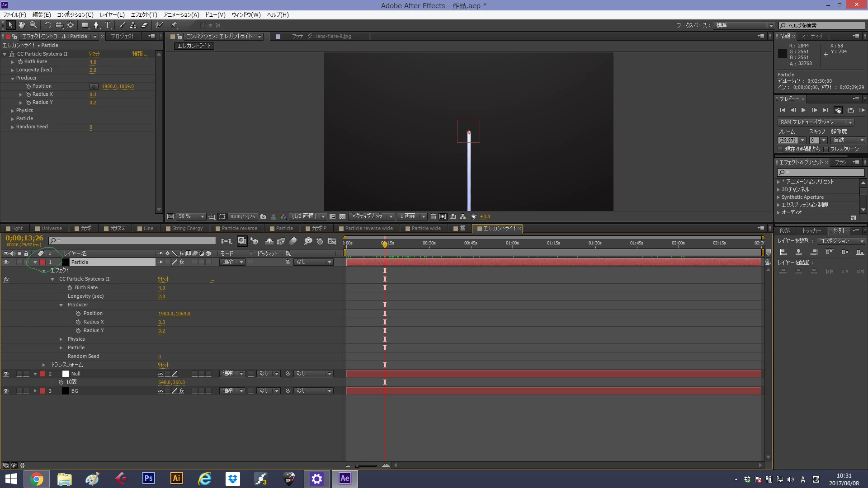Viewport: 868px width, 488px height.
Task: Select the Horizontal Type tool
Action: tap(108, 25)
